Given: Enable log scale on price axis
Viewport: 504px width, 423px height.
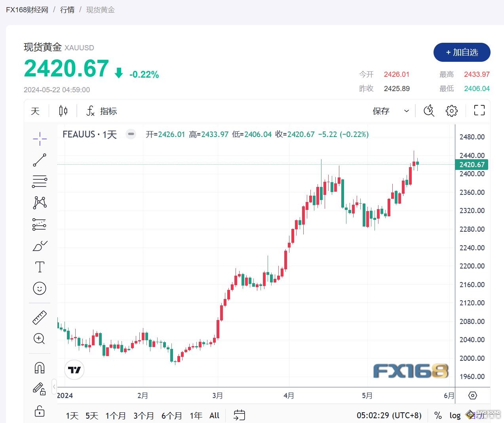Looking at the screenshot, I should pos(455,415).
